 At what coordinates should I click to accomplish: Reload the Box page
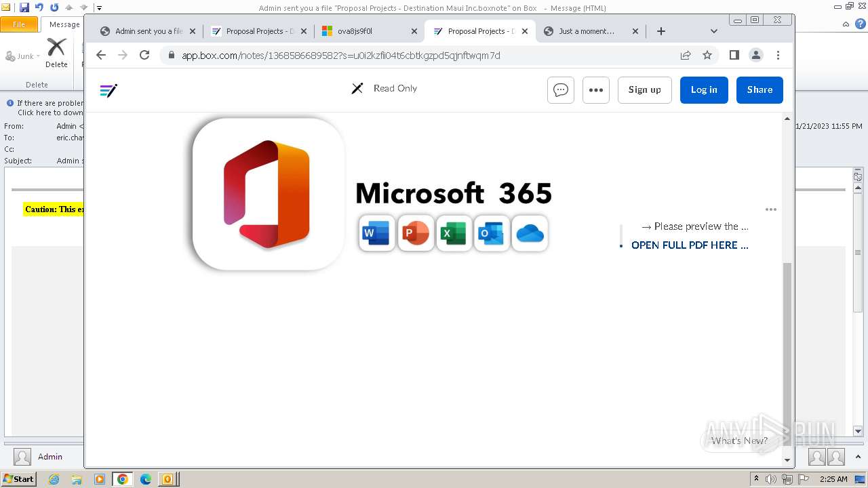pos(144,55)
